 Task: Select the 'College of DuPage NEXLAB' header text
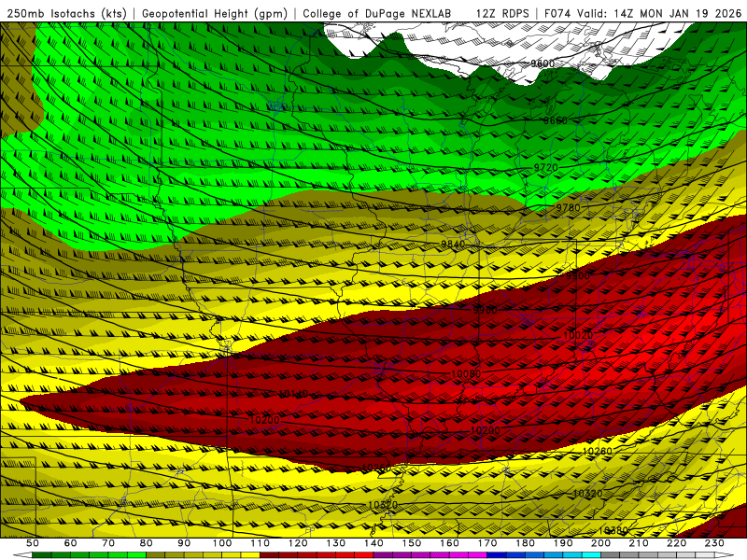(377, 13)
